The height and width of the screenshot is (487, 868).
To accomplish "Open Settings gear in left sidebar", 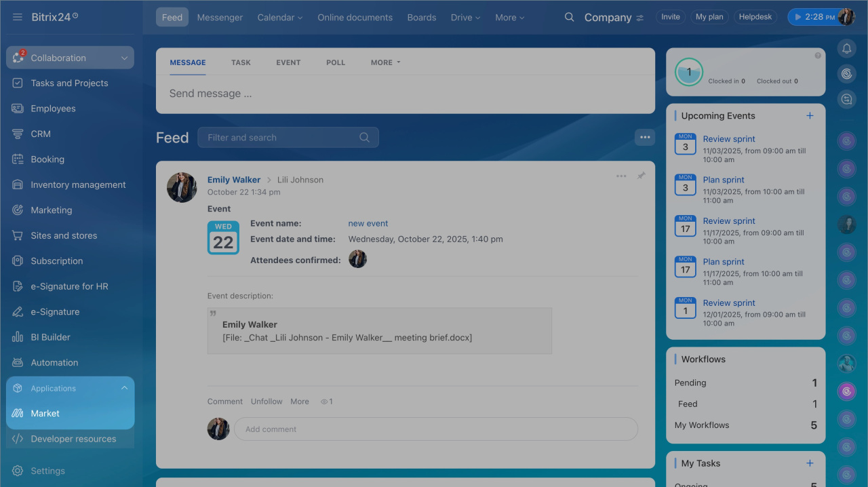I will coord(18,471).
